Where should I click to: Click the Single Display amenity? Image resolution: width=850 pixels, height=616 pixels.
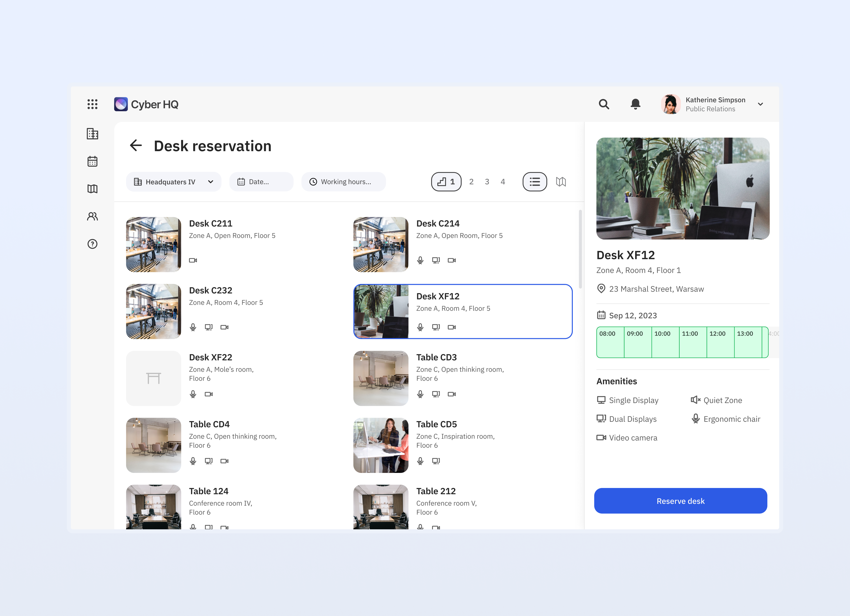coord(628,400)
